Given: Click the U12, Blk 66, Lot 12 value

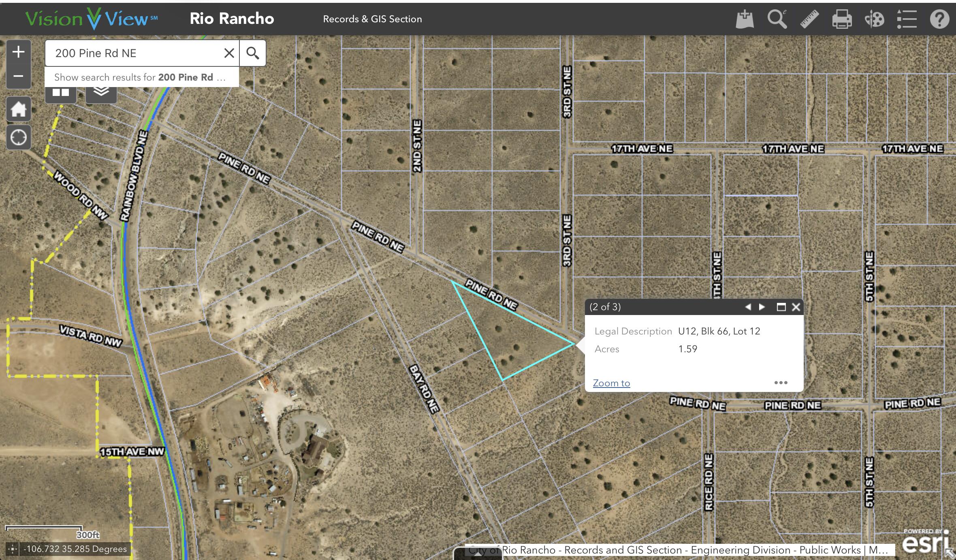Looking at the screenshot, I should click(x=719, y=331).
